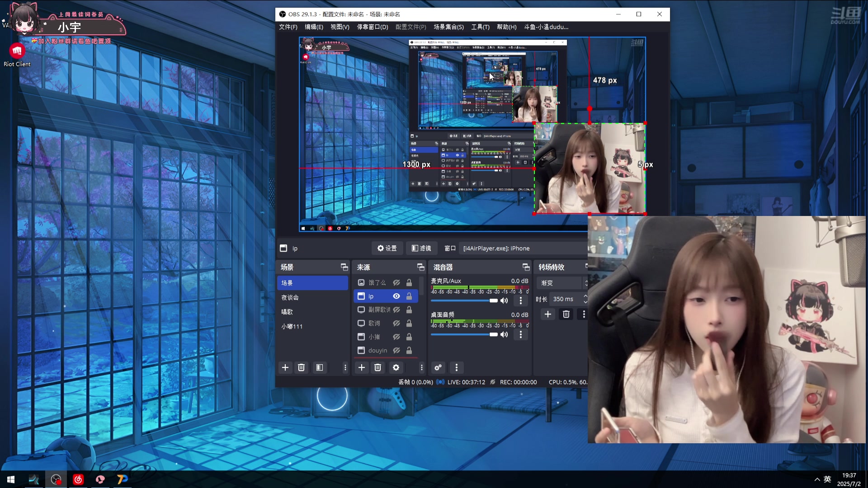This screenshot has width=868, height=488.
Task: Open the Windows Start menu
Action: coord(11,479)
